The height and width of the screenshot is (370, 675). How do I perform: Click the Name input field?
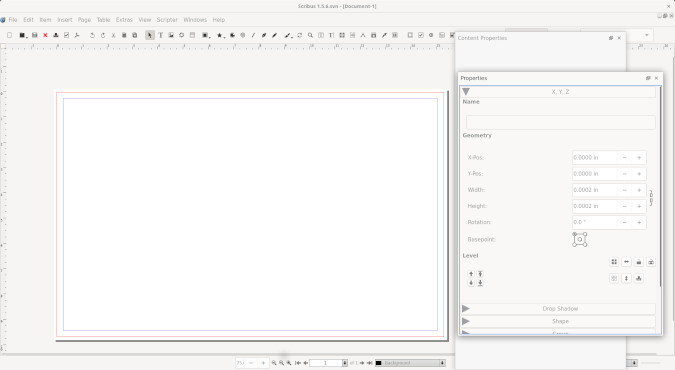(560, 122)
